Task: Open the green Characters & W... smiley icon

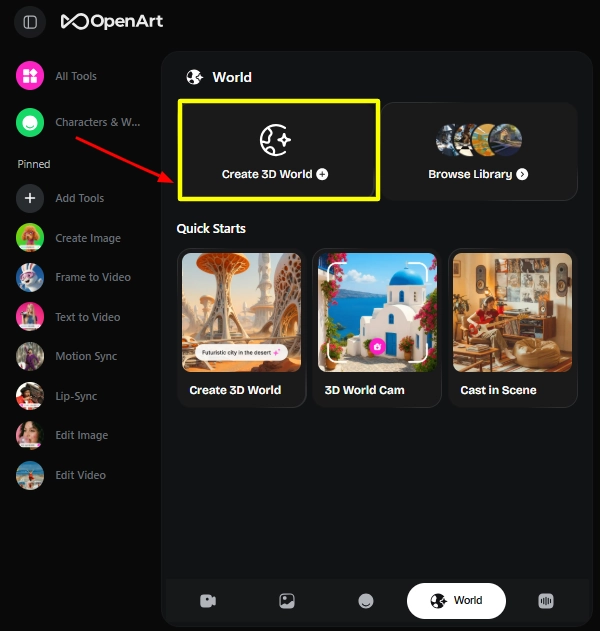Action: [x=30, y=122]
